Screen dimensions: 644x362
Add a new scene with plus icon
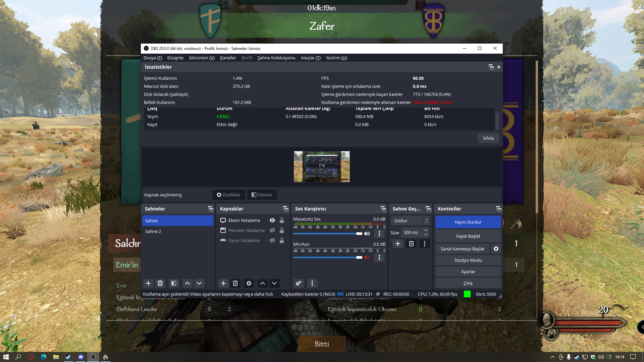pos(148,283)
